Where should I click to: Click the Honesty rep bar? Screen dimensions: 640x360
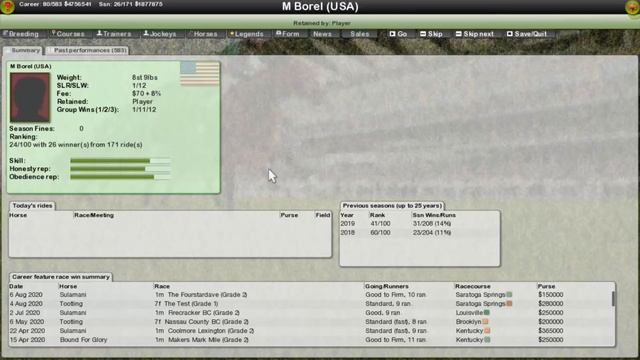(x=120, y=169)
